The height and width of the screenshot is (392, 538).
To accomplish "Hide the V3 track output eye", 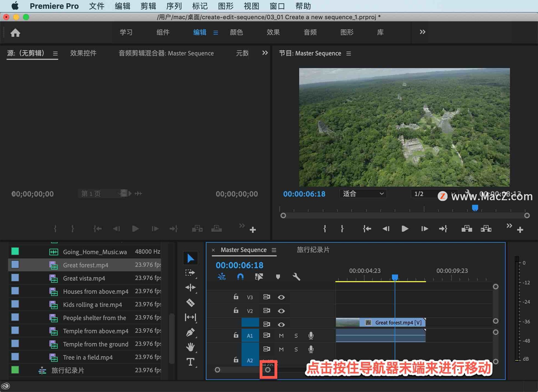I will click(281, 297).
